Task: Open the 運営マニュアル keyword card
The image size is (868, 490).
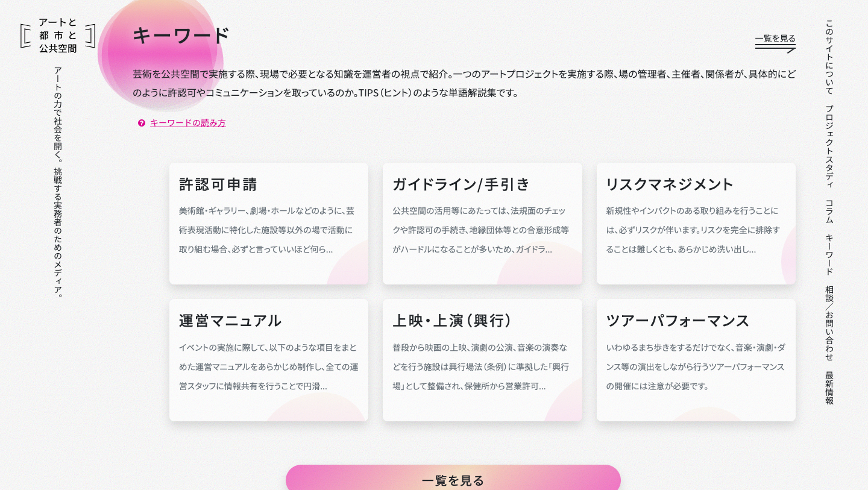Action: 269,360
